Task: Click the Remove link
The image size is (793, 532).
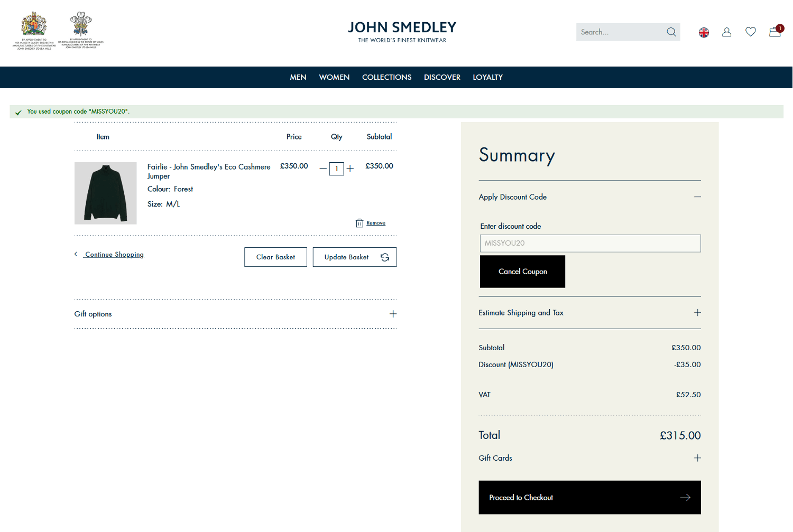Action: 376,223
